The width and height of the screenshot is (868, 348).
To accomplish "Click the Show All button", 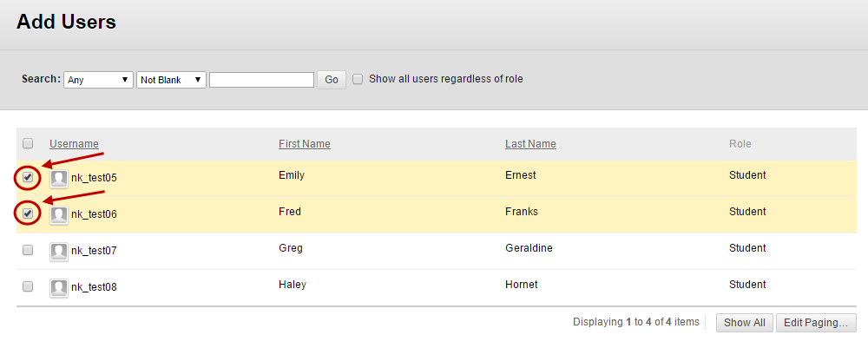I will 745,323.
